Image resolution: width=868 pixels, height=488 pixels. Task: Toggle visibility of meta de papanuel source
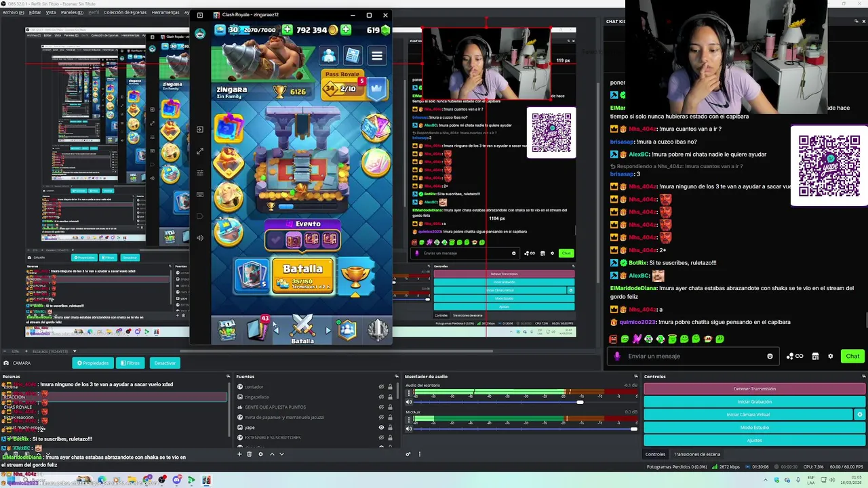381,418
